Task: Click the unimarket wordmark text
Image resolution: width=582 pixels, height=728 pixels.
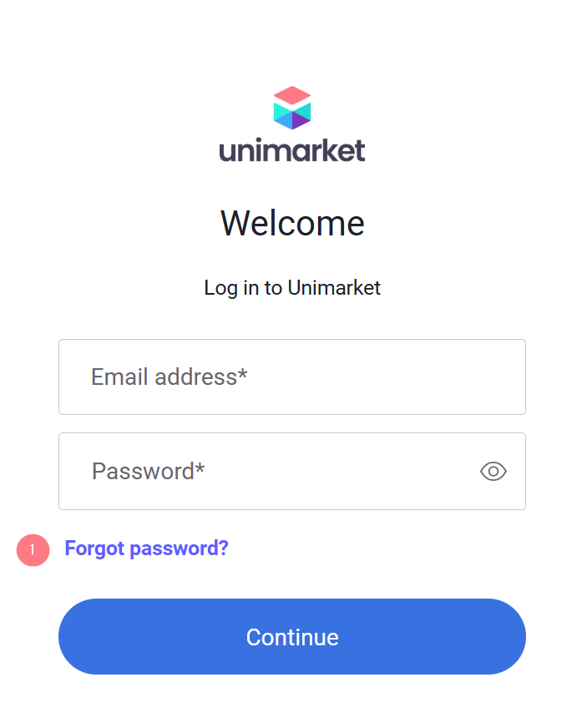Action: click(x=292, y=151)
